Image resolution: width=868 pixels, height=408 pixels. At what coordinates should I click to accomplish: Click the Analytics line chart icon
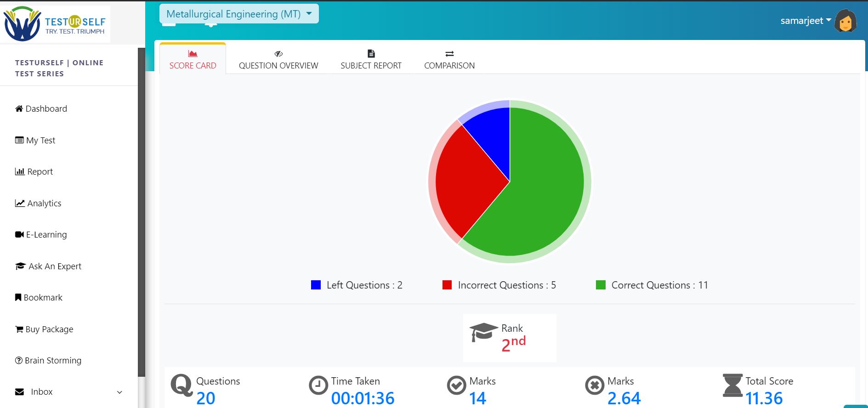(x=20, y=203)
